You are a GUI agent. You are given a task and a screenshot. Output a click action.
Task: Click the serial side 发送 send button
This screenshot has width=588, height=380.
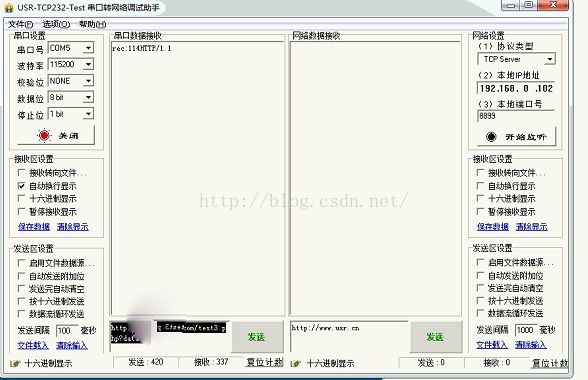257,337
